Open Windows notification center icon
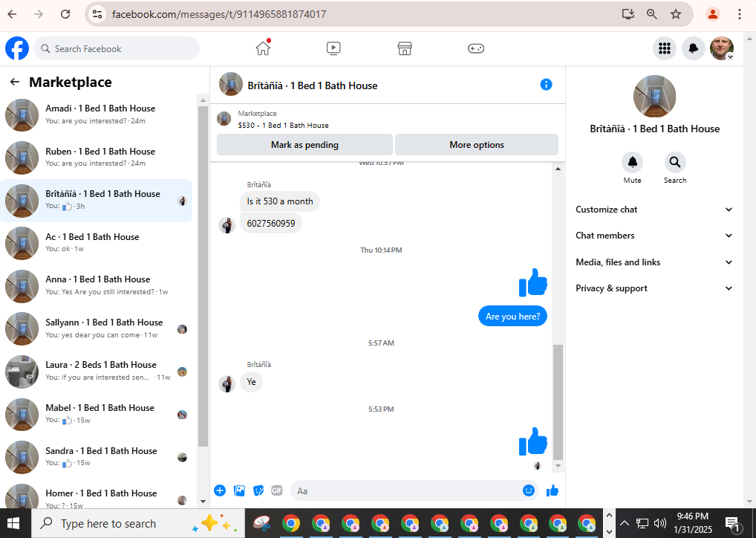Viewport: 756px width, 538px height. point(732,523)
